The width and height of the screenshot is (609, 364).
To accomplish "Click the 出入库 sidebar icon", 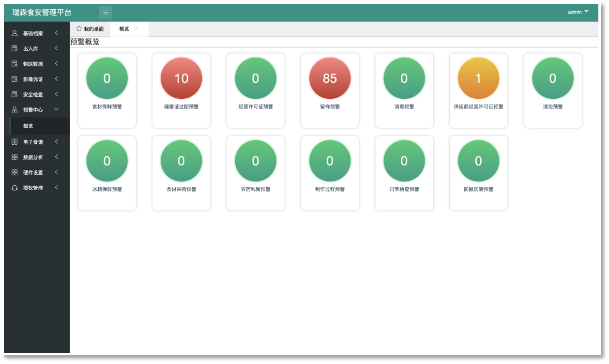I will pos(15,49).
